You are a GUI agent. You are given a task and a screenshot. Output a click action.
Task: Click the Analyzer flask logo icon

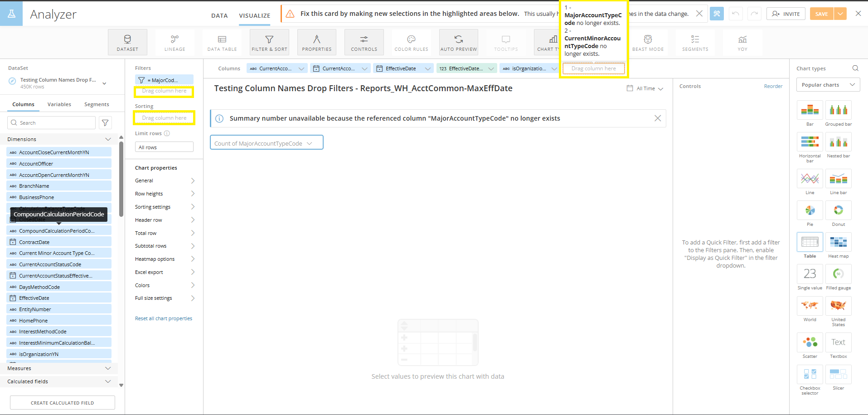[11, 14]
